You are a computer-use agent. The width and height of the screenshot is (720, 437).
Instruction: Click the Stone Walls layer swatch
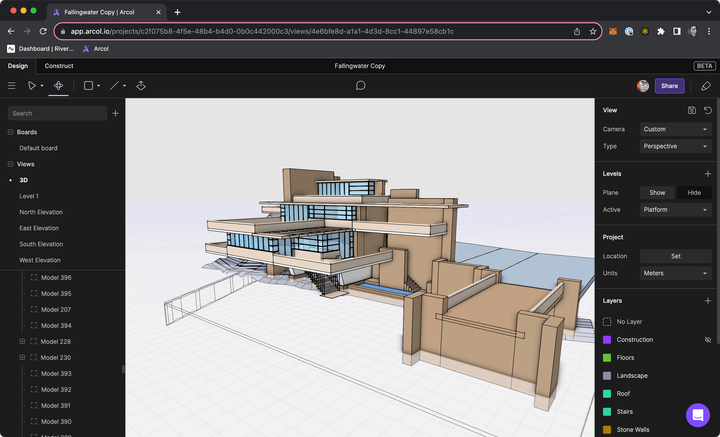click(x=607, y=430)
